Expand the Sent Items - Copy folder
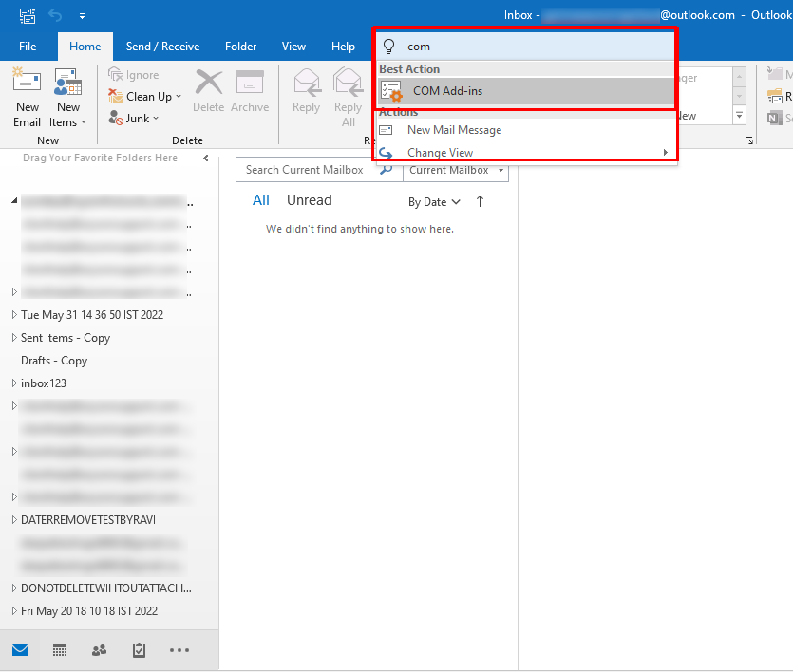This screenshot has width=793, height=672. click(14, 338)
